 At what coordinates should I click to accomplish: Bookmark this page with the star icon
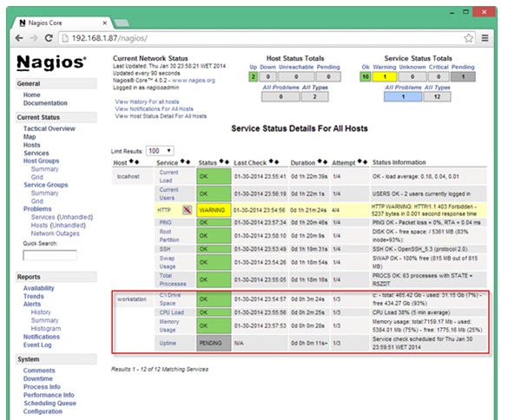click(x=469, y=38)
